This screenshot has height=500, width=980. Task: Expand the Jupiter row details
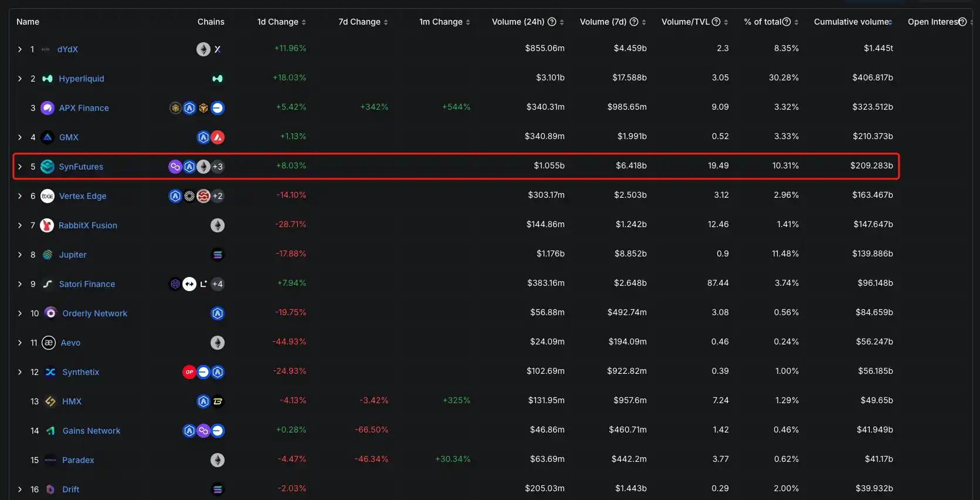click(x=20, y=255)
